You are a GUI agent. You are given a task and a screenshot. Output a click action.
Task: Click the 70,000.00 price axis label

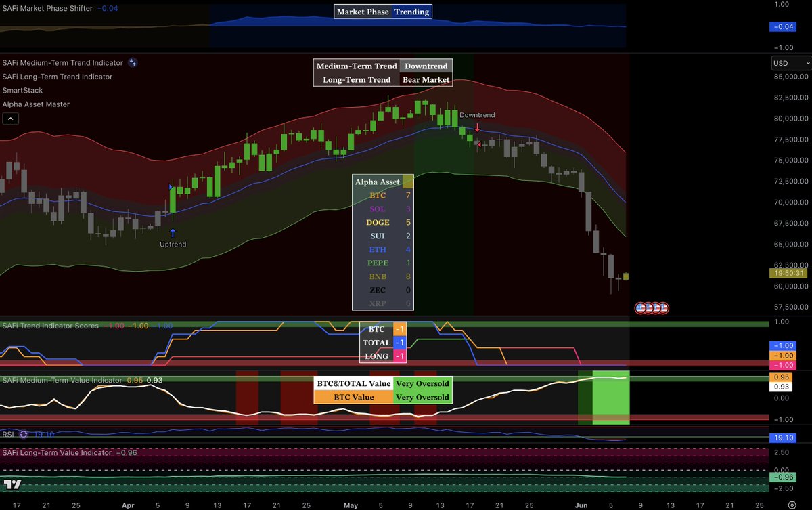(x=792, y=202)
